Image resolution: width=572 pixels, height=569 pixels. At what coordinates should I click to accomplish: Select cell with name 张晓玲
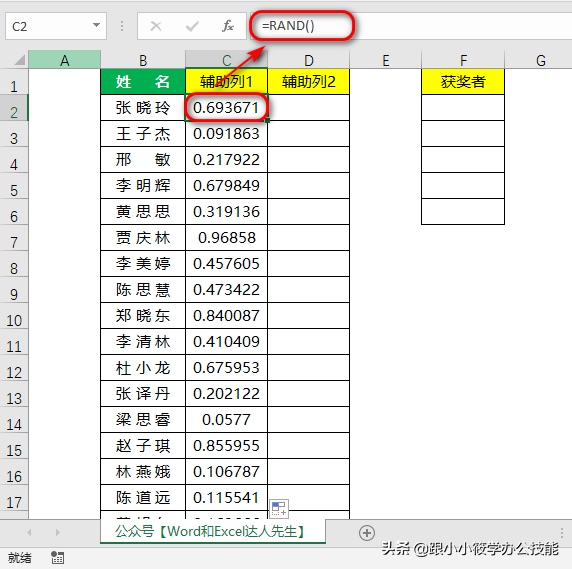pyautogui.click(x=143, y=108)
